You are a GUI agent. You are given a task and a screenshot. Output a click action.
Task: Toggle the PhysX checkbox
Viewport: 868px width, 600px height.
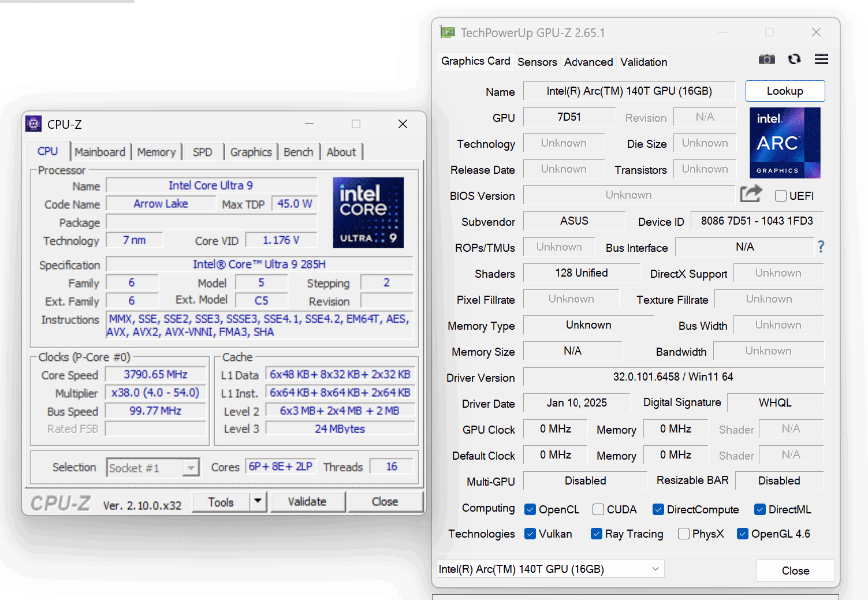684,534
